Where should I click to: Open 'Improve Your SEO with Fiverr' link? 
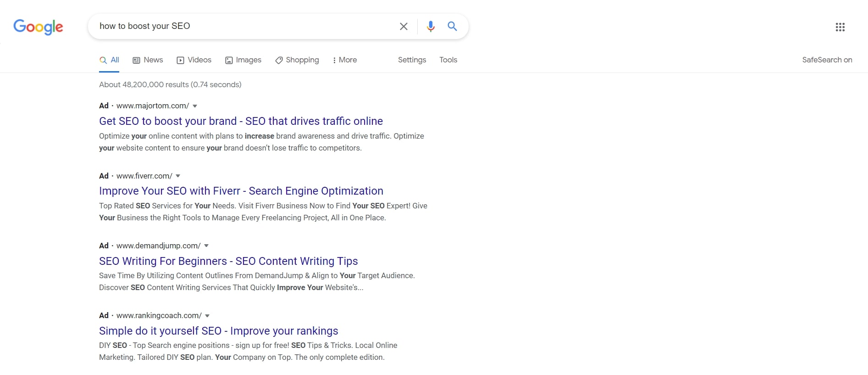coord(241,191)
